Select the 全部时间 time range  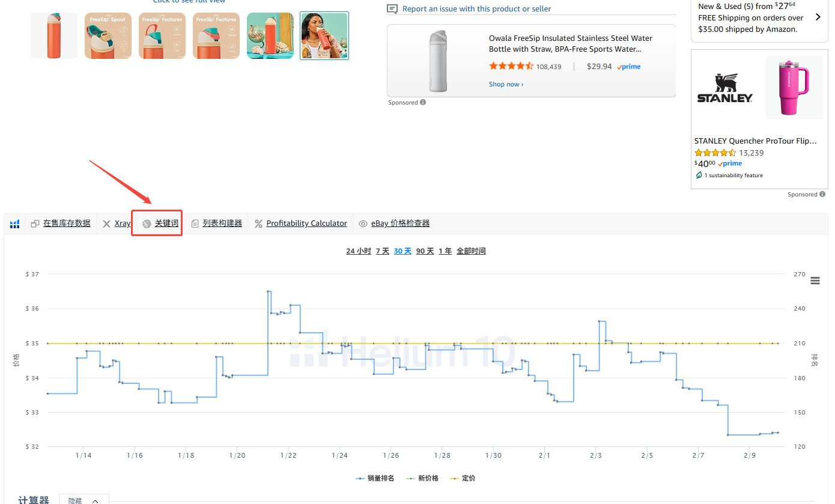pos(471,251)
